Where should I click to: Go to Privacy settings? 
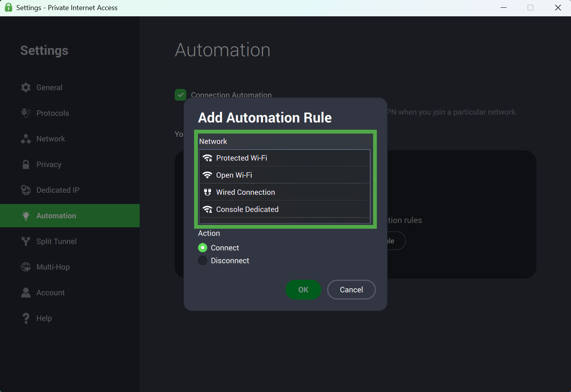[x=70, y=164]
